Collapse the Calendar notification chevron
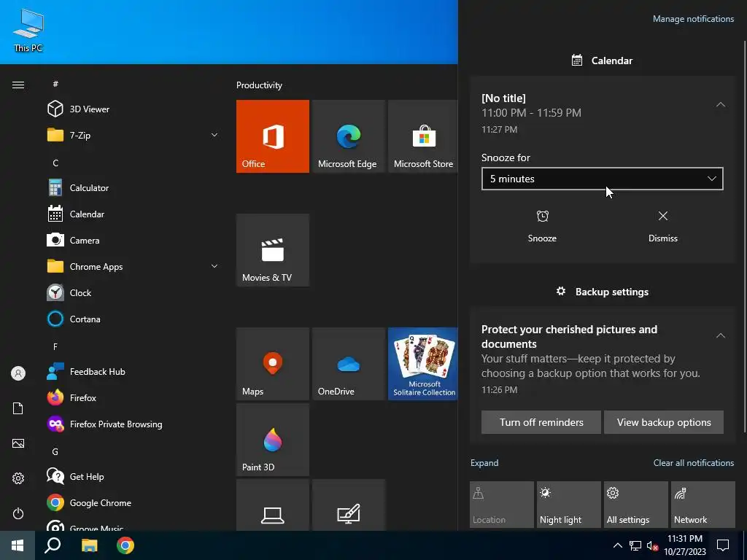This screenshot has width=747, height=560. pos(720,104)
